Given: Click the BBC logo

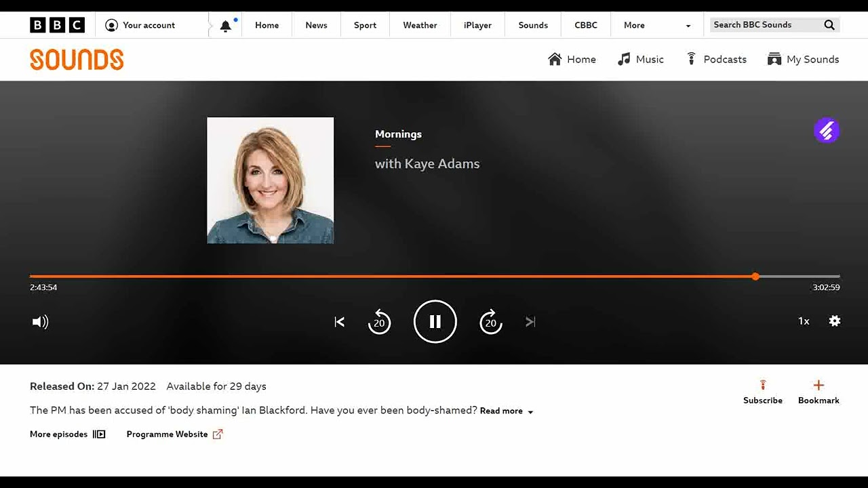Looking at the screenshot, I should 58,25.
